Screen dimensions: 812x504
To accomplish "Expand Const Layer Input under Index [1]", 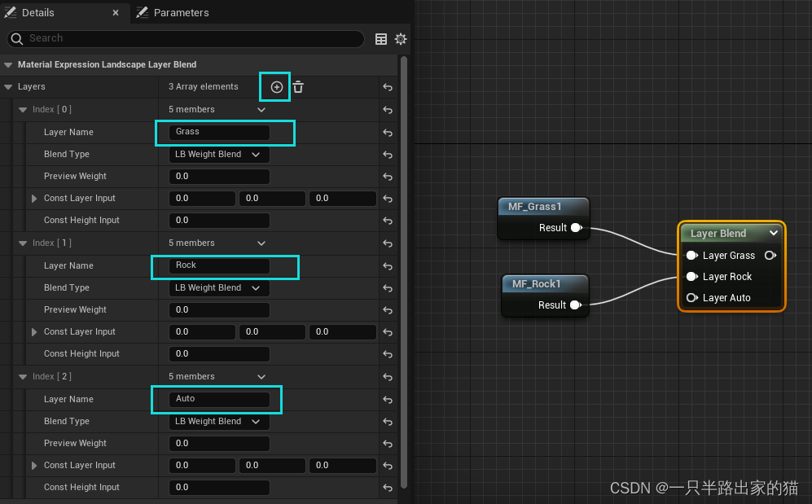I will point(34,331).
